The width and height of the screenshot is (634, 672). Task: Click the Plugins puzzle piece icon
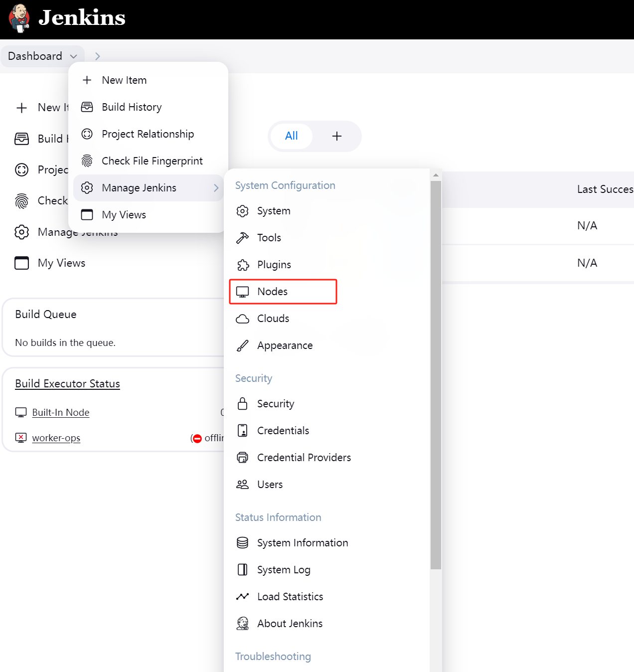click(x=243, y=265)
